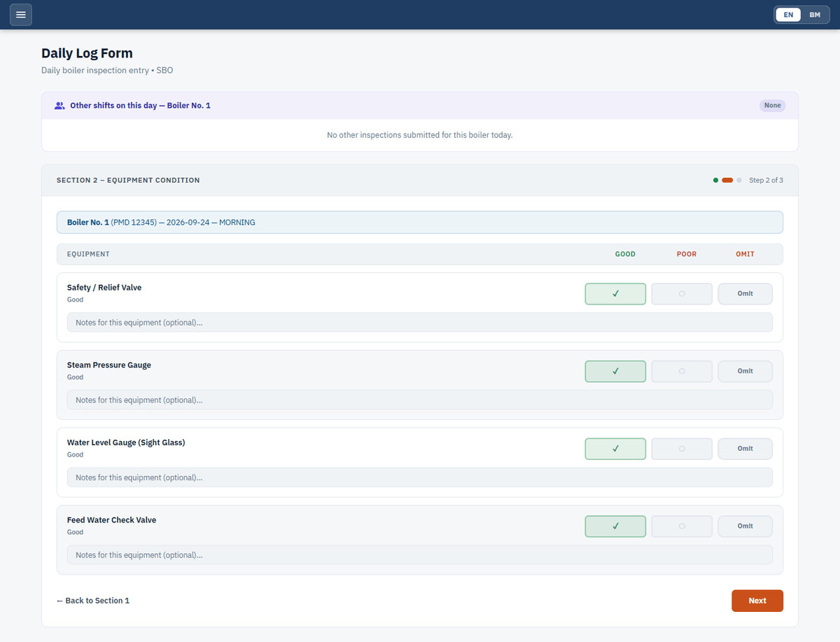Mark Feed Water Check Valve as Good
Screen dimensions: 840x642
point(615,526)
